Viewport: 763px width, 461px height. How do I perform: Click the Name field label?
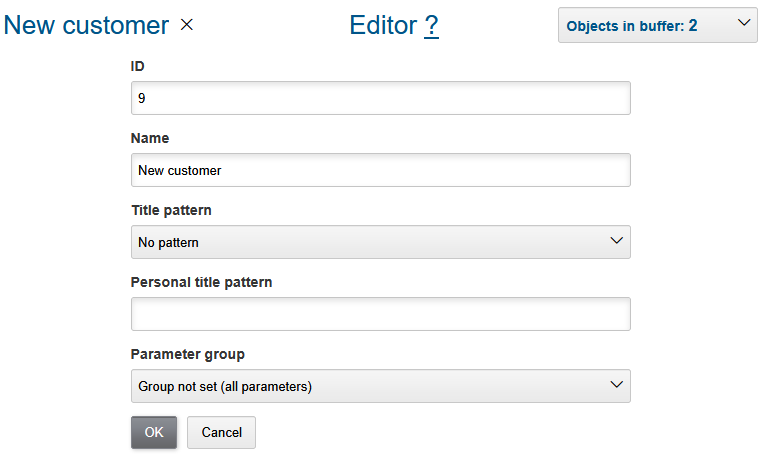click(150, 138)
